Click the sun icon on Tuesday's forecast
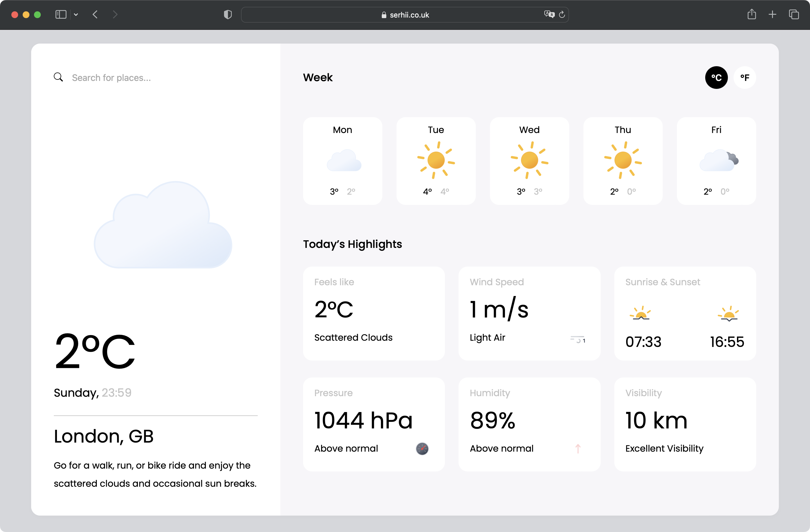Image resolution: width=810 pixels, height=532 pixels. click(436, 159)
